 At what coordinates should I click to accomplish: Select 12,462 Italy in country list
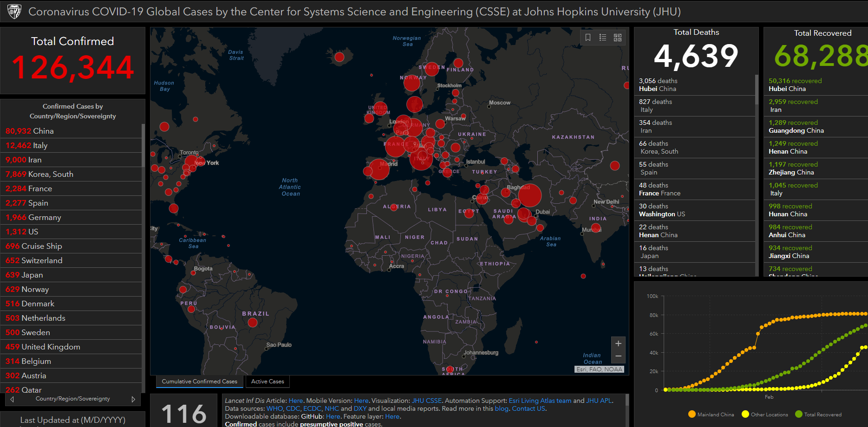point(71,145)
